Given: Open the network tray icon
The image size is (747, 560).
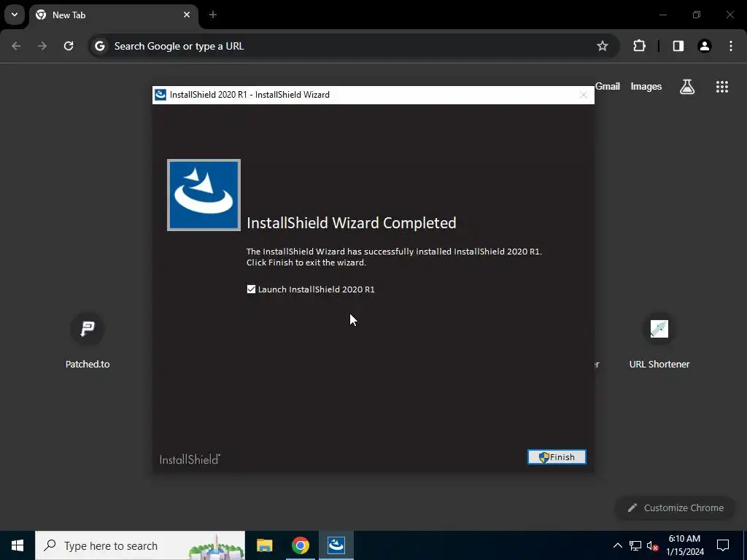Looking at the screenshot, I should coord(635,545).
